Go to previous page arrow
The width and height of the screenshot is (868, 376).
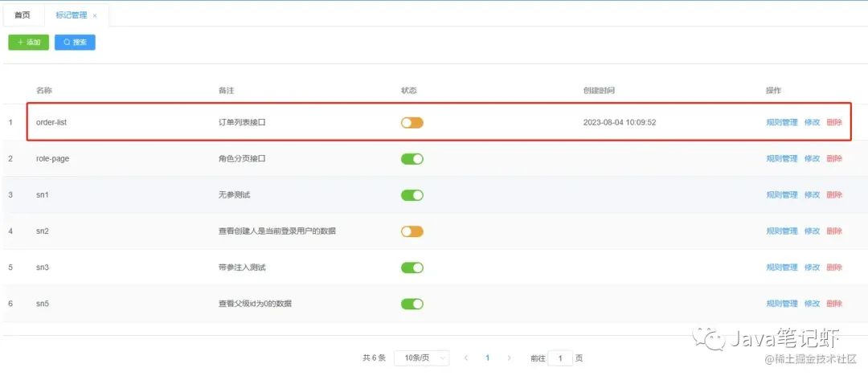tap(466, 358)
